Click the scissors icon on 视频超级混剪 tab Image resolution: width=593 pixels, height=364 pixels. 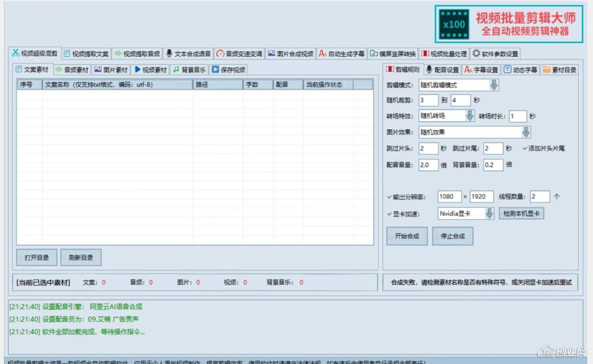(15, 53)
